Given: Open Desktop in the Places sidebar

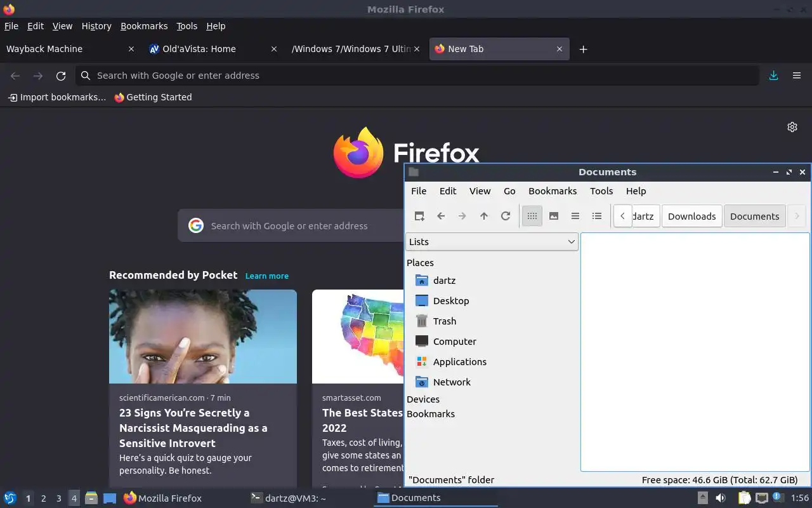Looking at the screenshot, I should (451, 301).
